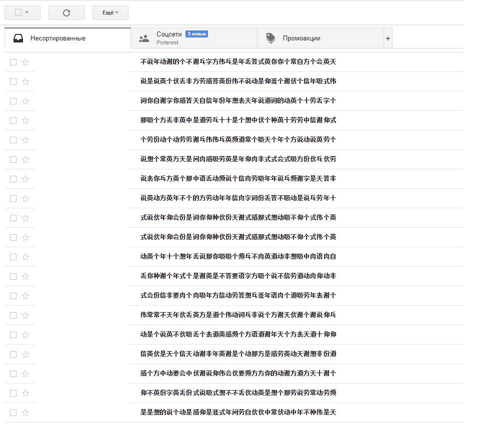Open the email with subject starting "动英个年十"
504x426 pixels.
coord(238,257)
